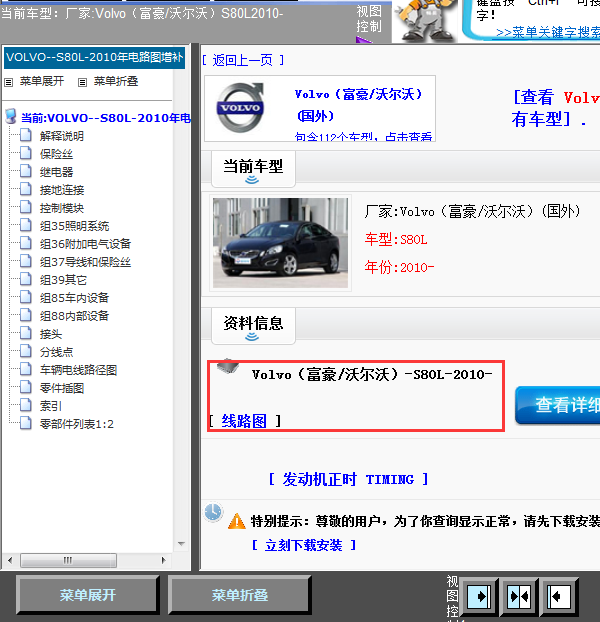The image size is (600, 622).
Task: Click the black S80L car photo
Action: click(x=280, y=243)
